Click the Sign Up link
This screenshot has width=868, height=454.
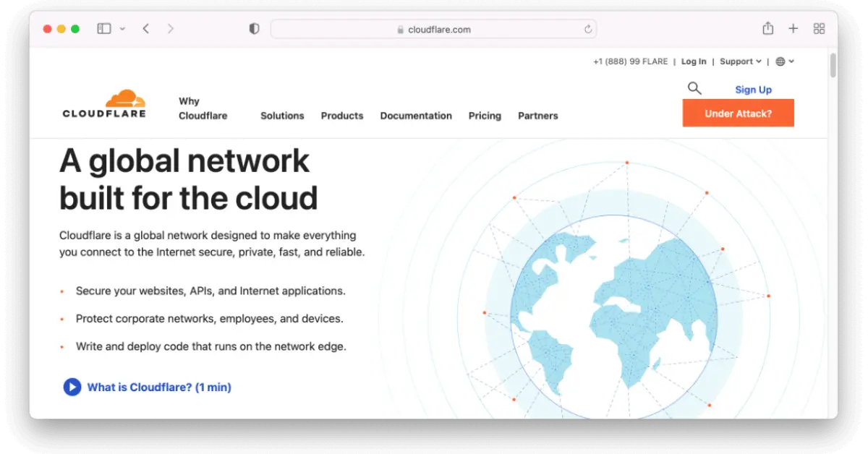[753, 89]
